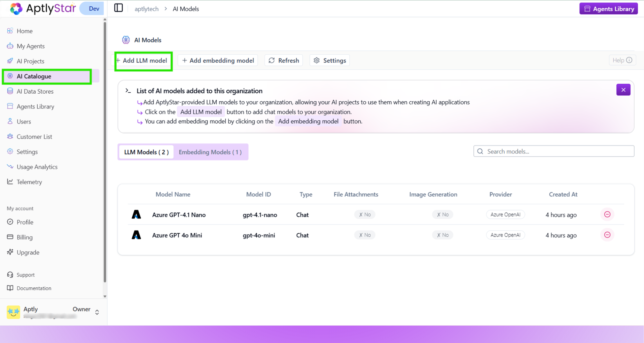This screenshot has width=644, height=343.
Task: Click the Upgrade sparkle icon
Action: point(10,252)
